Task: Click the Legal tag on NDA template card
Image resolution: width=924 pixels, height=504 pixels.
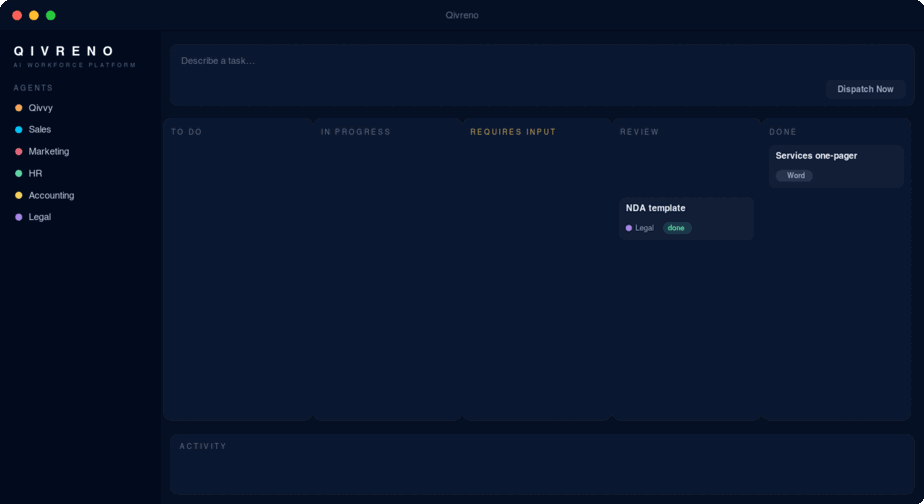Action: (x=640, y=228)
